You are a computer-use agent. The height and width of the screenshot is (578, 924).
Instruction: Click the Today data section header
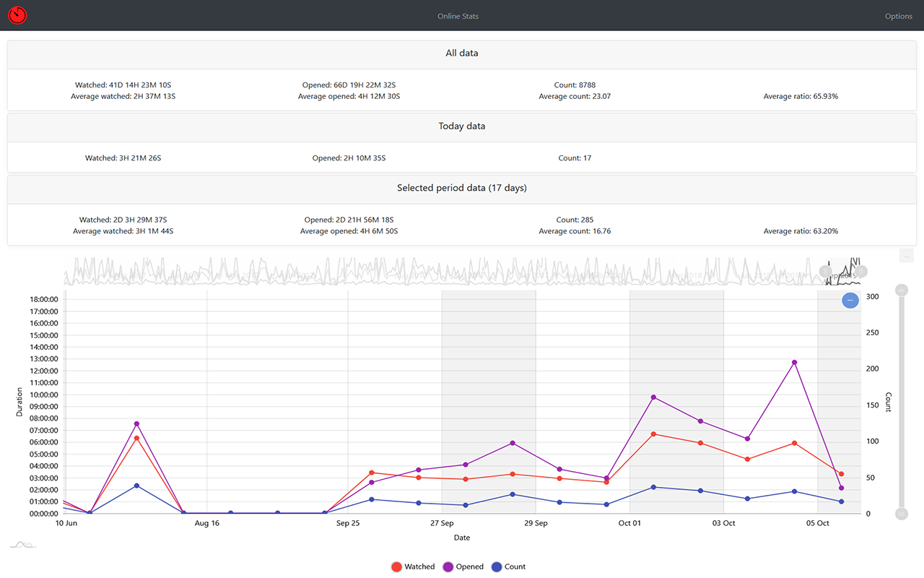461,126
